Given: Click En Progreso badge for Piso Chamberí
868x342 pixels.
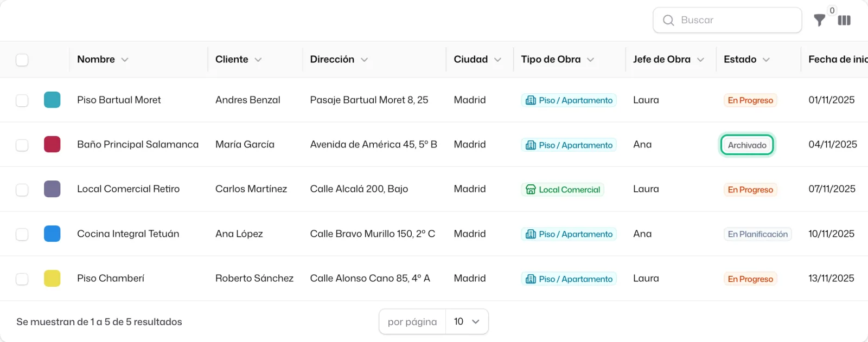Looking at the screenshot, I should click(750, 279).
